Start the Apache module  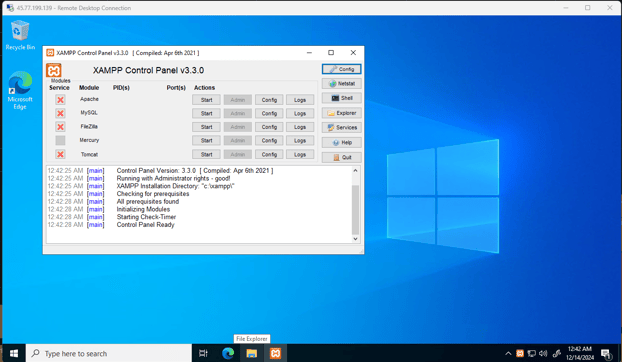pos(206,100)
